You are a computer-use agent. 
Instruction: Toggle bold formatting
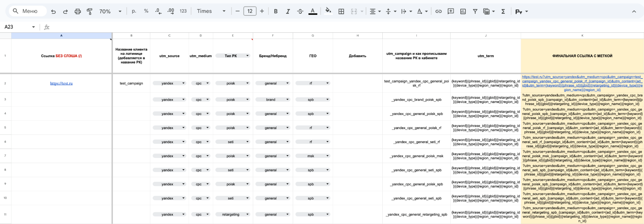[x=276, y=11]
